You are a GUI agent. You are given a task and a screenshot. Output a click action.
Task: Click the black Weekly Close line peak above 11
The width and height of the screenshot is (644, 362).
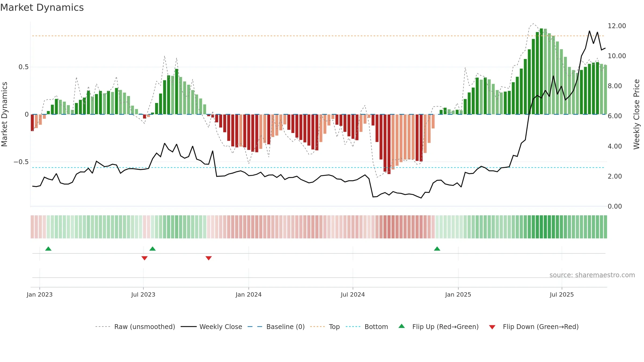pyautogui.click(x=590, y=31)
